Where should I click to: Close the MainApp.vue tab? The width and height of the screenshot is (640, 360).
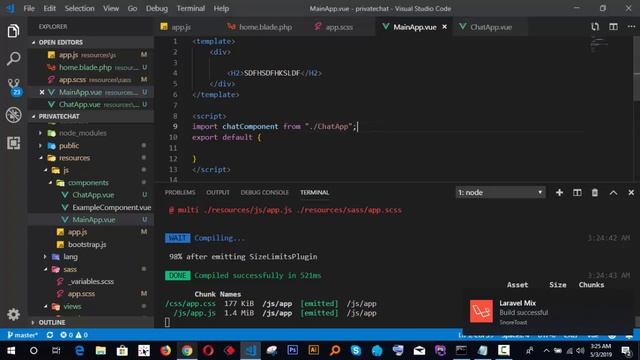click(444, 27)
